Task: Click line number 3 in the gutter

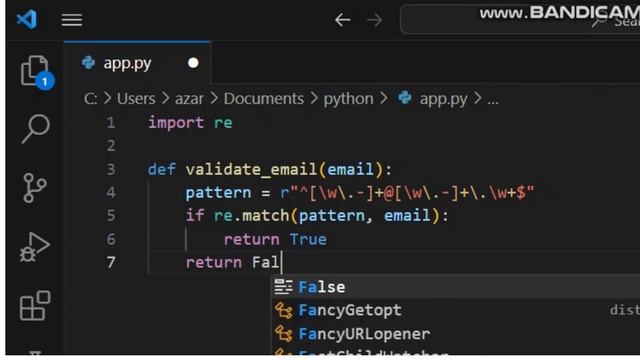Action: pyautogui.click(x=111, y=169)
